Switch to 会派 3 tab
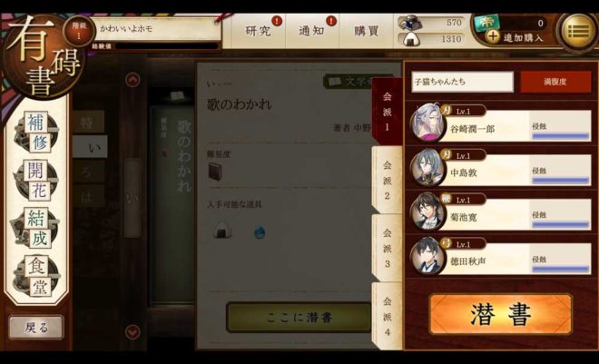Screen dimensions: 599x364 tap(387, 248)
